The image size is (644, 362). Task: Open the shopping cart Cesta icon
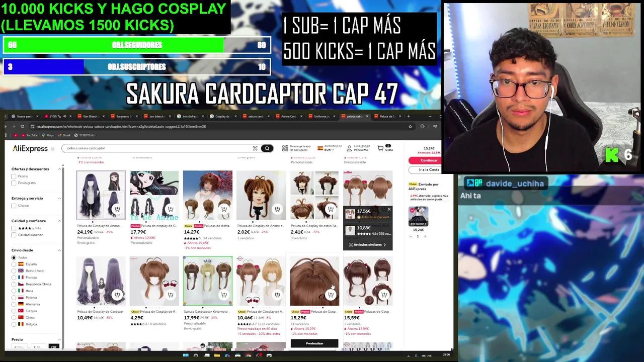coord(381,148)
